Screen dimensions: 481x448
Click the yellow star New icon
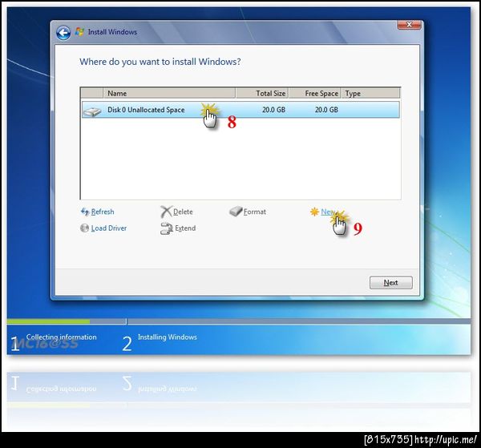tap(314, 212)
